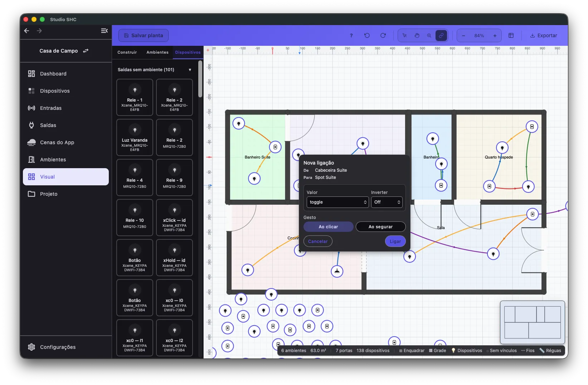Click the redo arrow in the toolbar
Viewport: 588px width, 385px height.
pos(383,35)
